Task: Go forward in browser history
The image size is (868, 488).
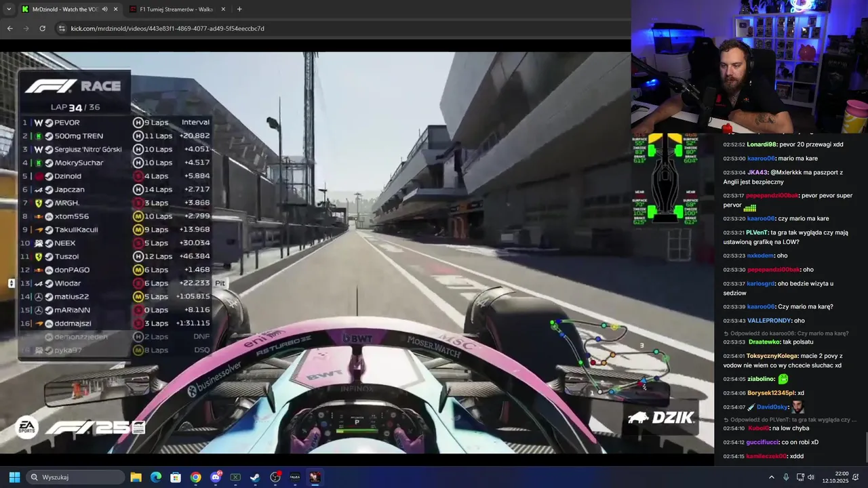Action: point(26,28)
